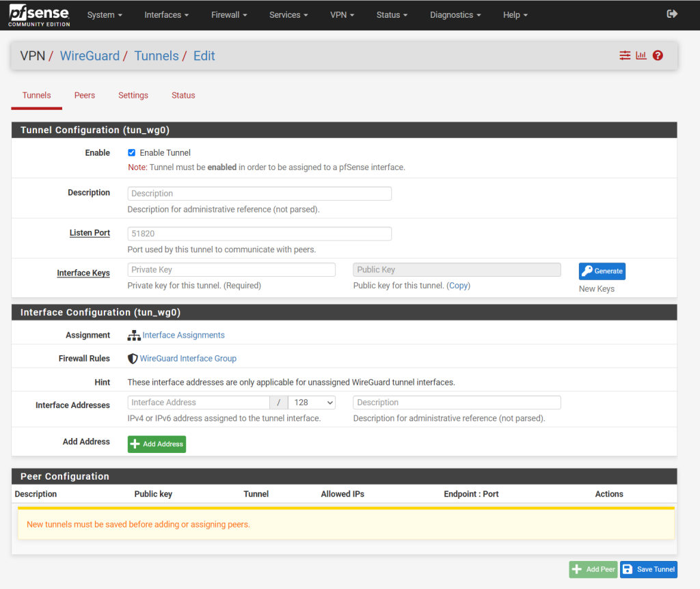Viewport: 700px width, 589px height.
Task: Open the Services menu dropdown
Action: point(288,15)
